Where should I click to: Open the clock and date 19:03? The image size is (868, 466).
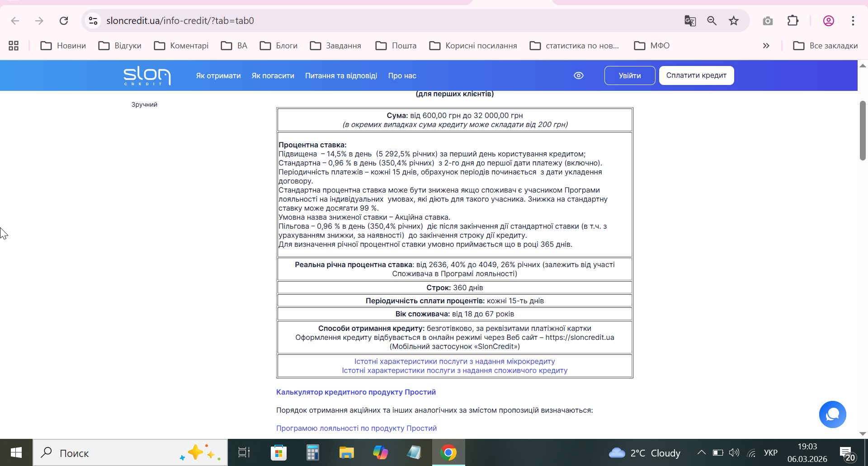pyautogui.click(x=807, y=453)
